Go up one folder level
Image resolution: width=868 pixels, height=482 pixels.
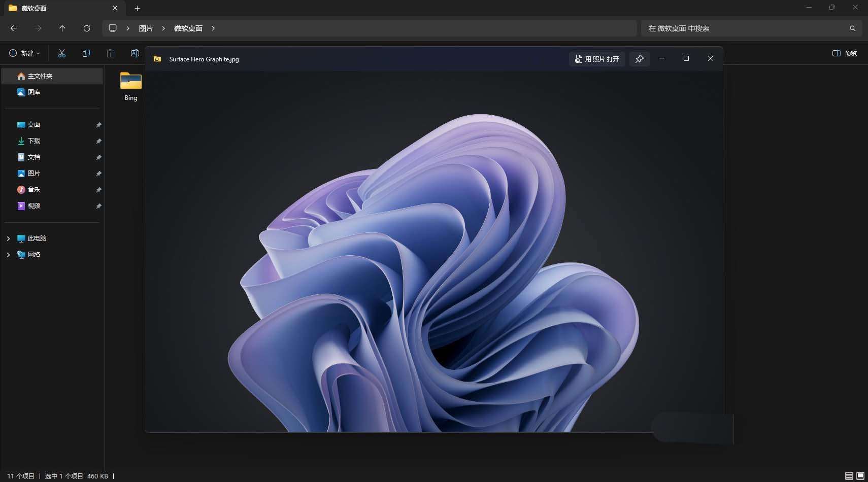(x=62, y=28)
